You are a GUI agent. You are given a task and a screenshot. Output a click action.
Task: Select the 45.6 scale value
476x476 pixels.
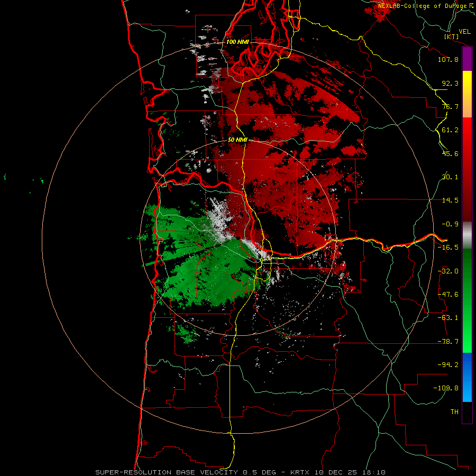click(x=450, y=153)
